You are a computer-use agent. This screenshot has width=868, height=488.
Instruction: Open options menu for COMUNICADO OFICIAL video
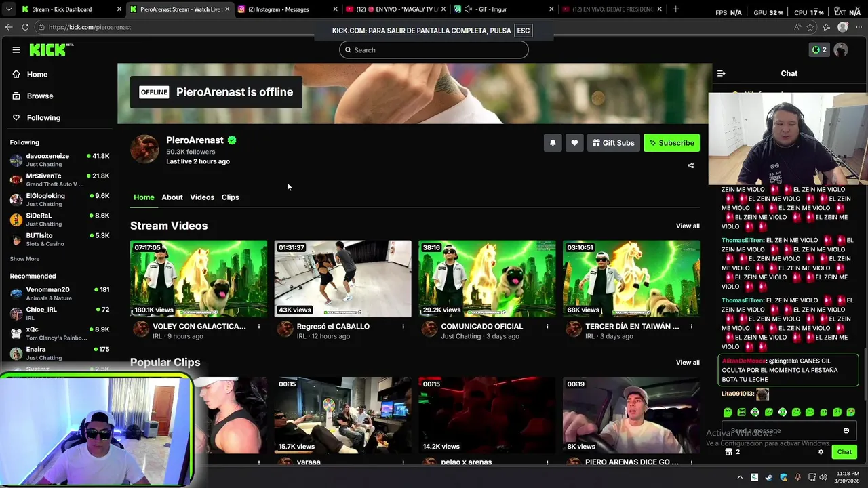tap(547, 327)
